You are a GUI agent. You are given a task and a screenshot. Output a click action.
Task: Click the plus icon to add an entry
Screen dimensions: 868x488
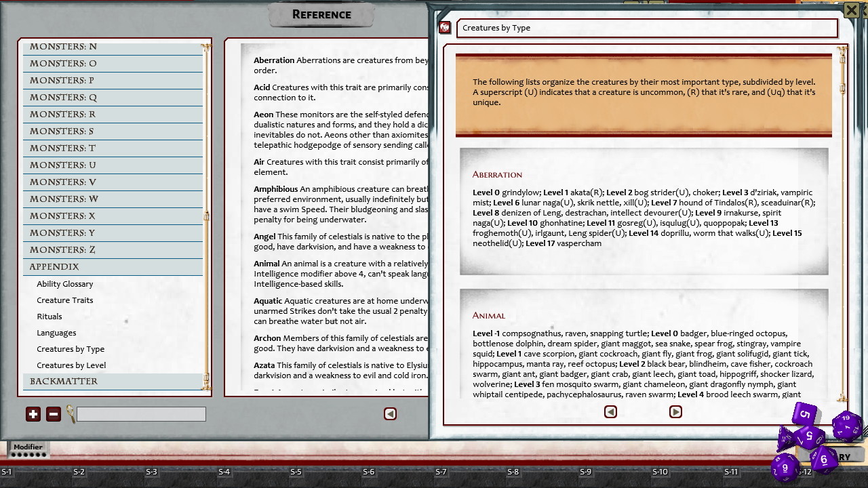33,413
